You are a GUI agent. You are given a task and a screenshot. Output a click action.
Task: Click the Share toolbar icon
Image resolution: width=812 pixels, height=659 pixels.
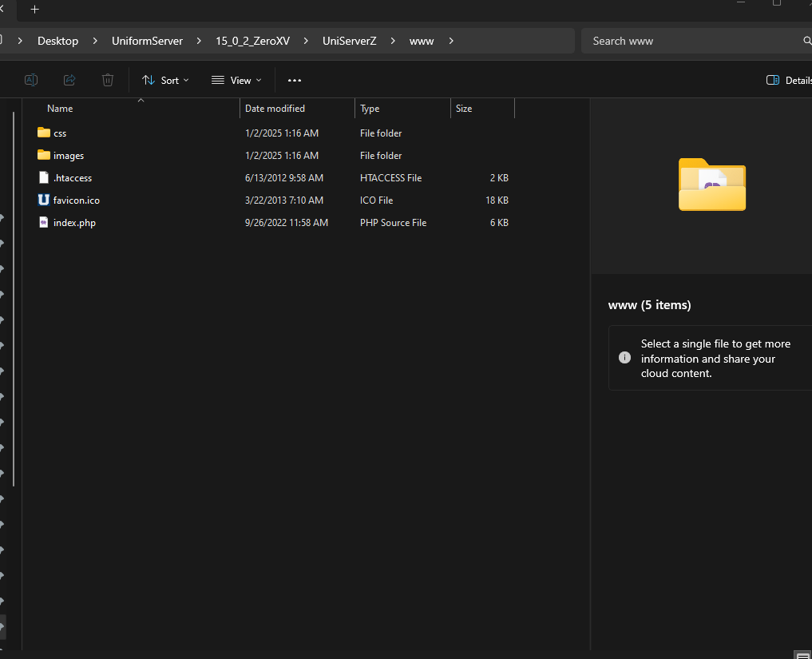click(69, 80)
